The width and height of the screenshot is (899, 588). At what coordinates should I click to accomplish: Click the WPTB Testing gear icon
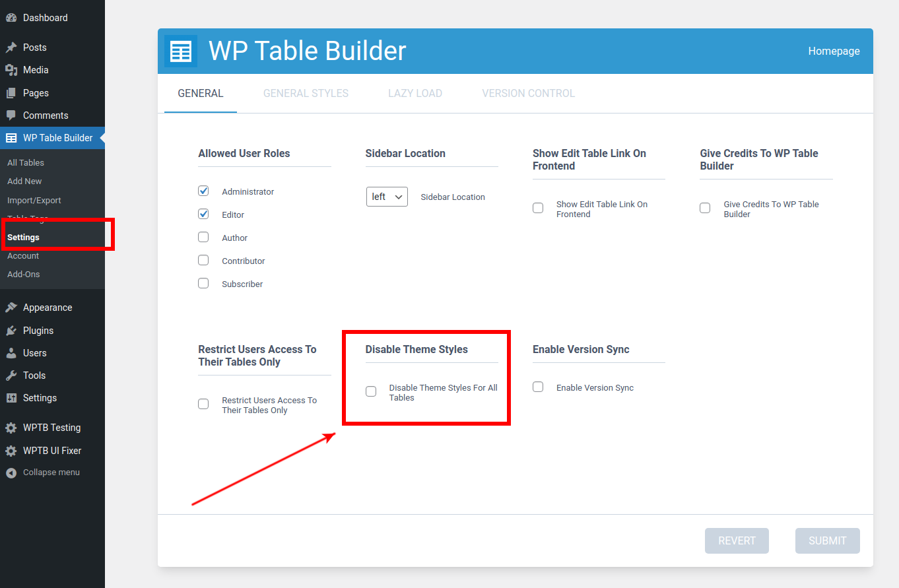coord(11,428)
